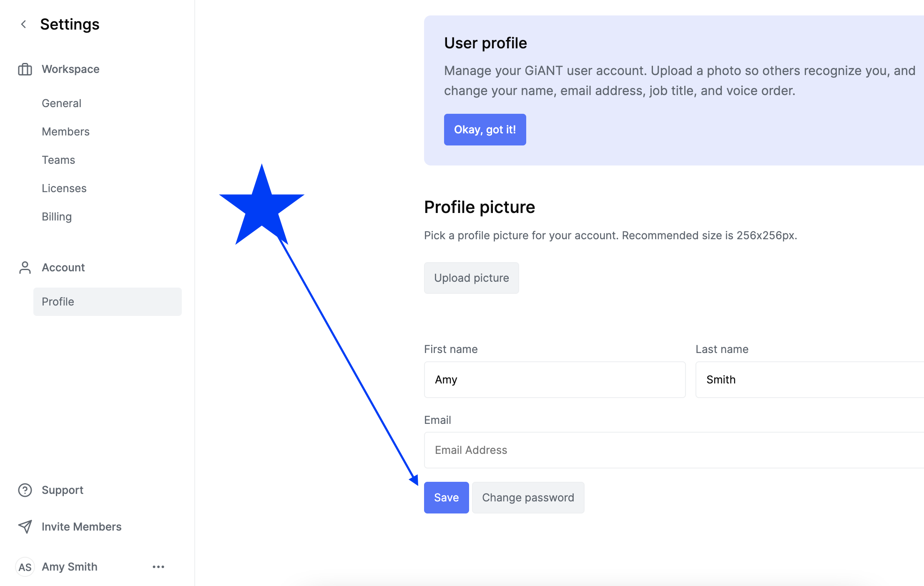The image size is (924, 586).
Task: Click the Support question mark icon
Action: click(x=25, y=490)
